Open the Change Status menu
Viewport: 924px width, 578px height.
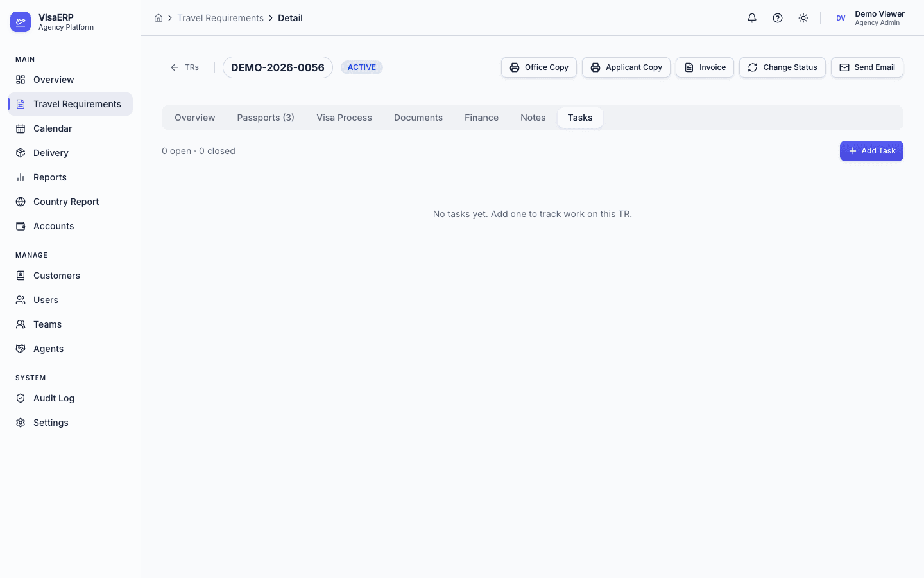pos(782,67)
